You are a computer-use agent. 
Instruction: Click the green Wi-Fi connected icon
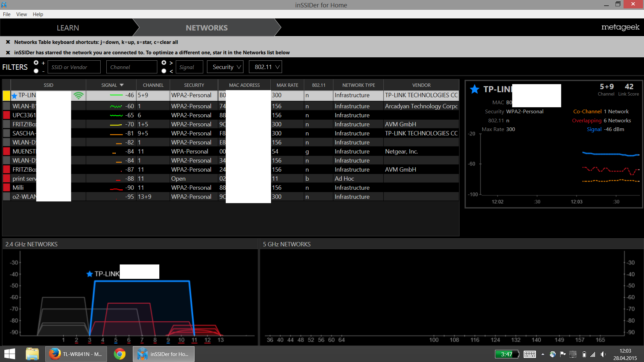[78, 96]
